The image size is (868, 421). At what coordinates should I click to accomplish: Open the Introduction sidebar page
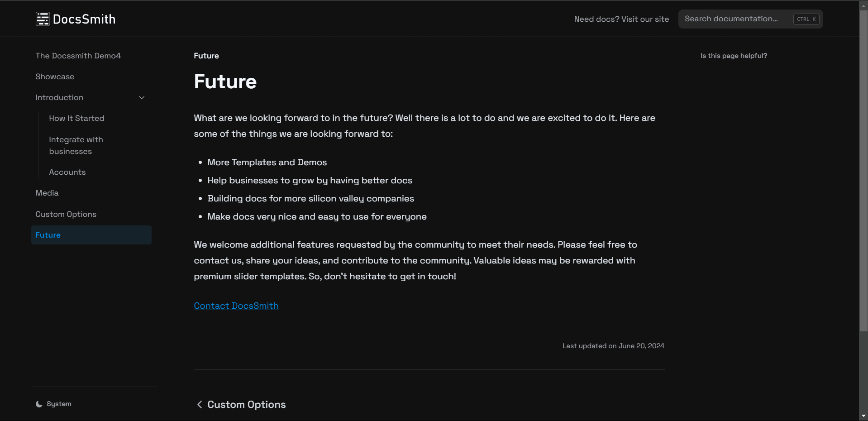tap(59, 98)
